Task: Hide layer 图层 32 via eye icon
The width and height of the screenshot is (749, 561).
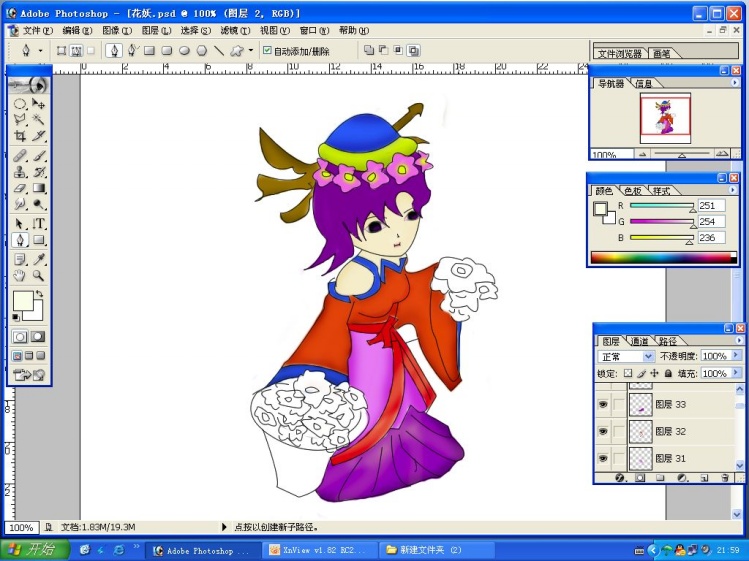Action: click(603, 432)
